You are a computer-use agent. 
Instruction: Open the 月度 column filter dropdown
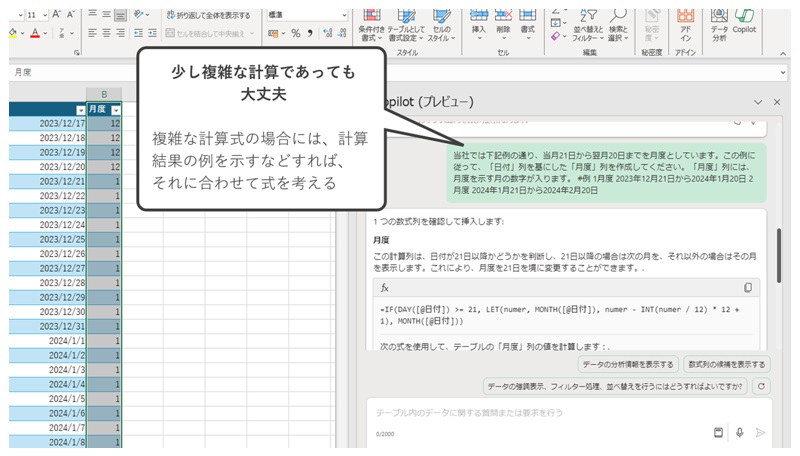click(x=116, y=110)
